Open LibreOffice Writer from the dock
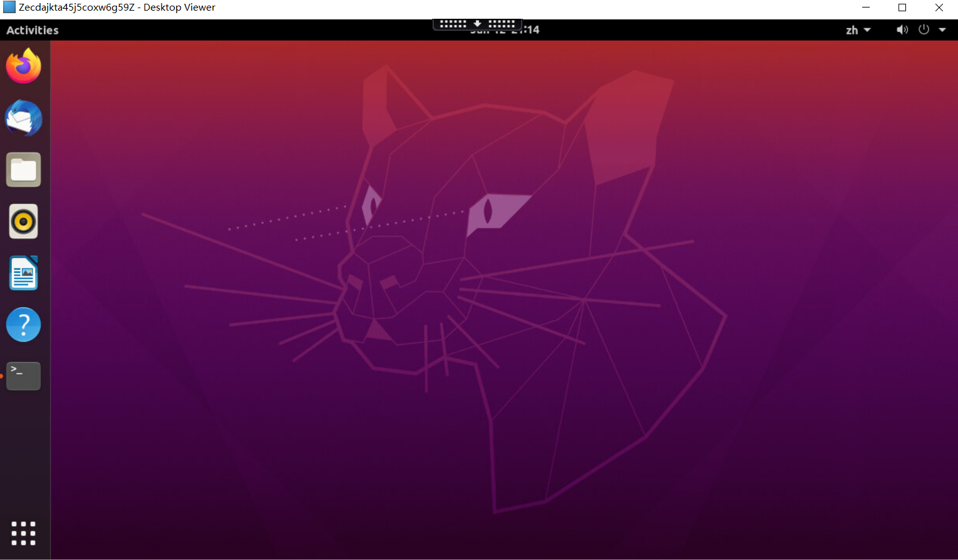The height and width of the screenshot is (560, 958). (x=24, y=273)
